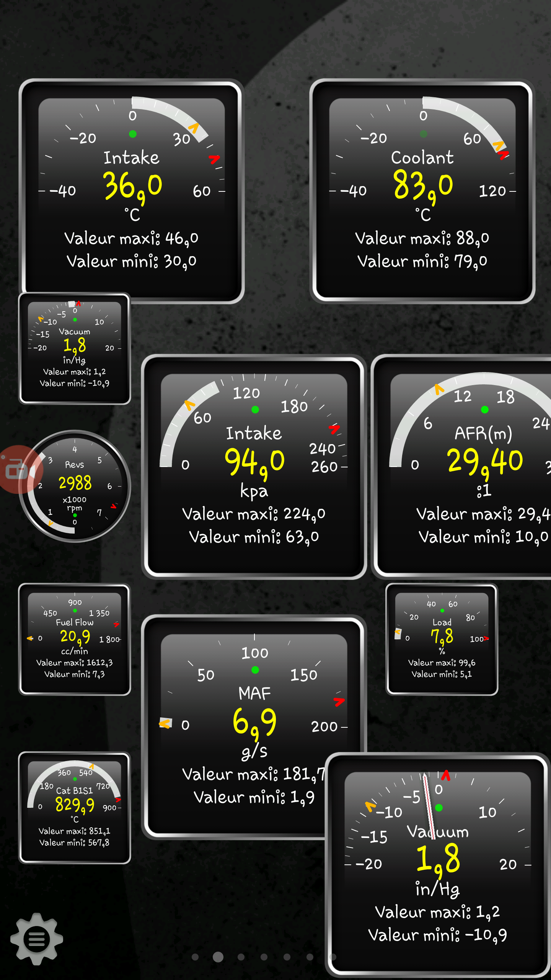Tap the Load percentage gauge
The image size is (551, 980).
tap(442, 639)
